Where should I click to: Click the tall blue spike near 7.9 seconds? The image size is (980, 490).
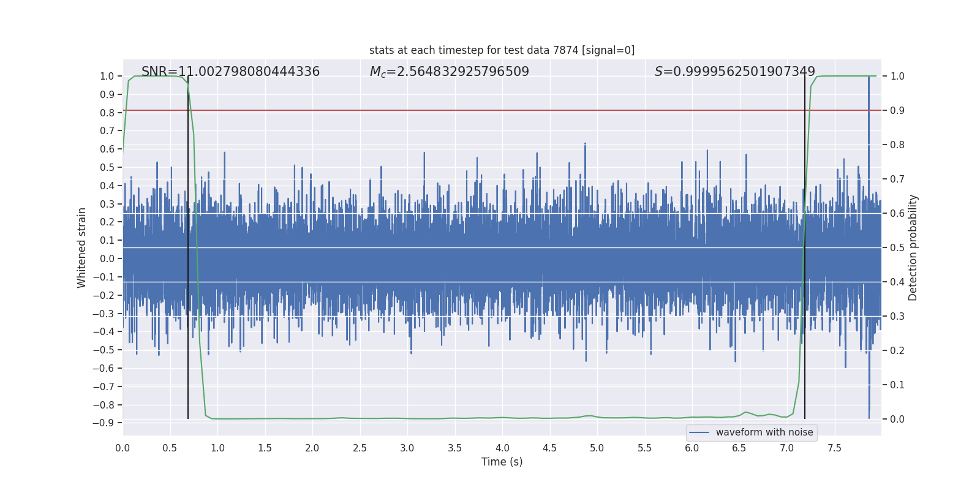pos(869,247)
